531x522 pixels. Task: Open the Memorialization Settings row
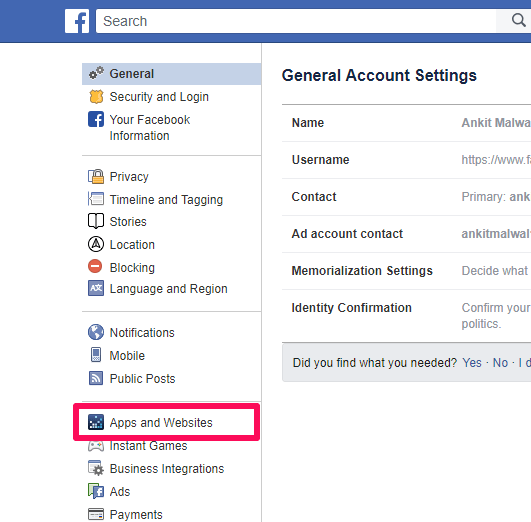pos(406,271)
